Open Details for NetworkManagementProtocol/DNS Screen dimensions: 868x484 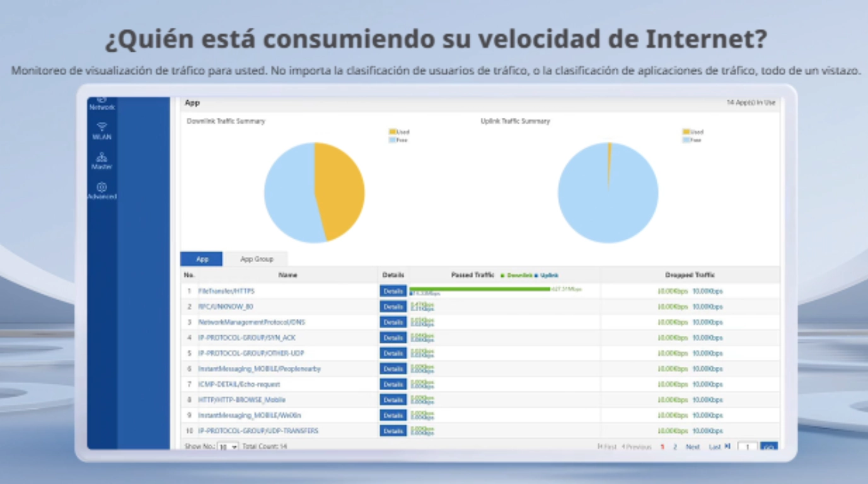tap(393, 322)
